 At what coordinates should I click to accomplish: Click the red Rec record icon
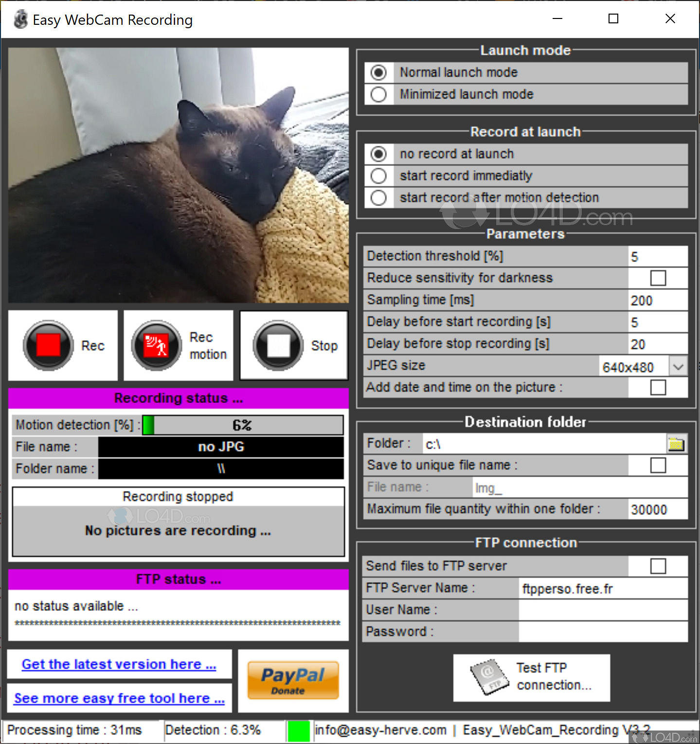(x=48, y=345)
